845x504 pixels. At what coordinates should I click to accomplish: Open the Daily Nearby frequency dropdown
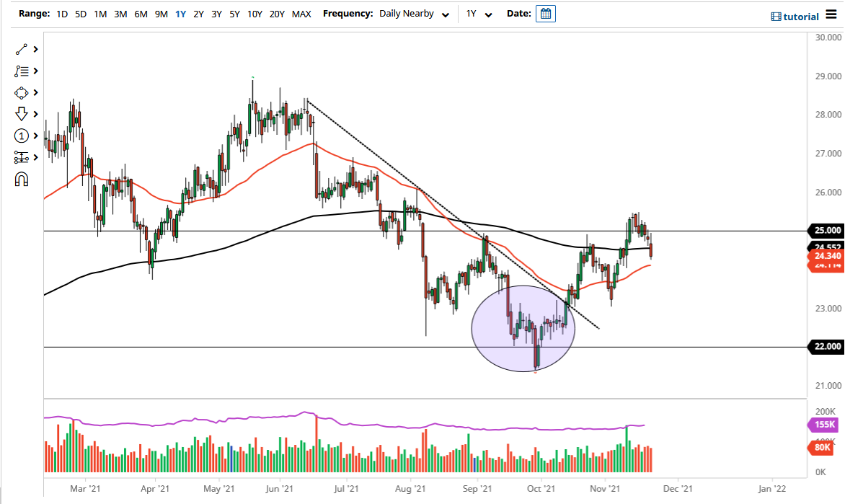414,14
